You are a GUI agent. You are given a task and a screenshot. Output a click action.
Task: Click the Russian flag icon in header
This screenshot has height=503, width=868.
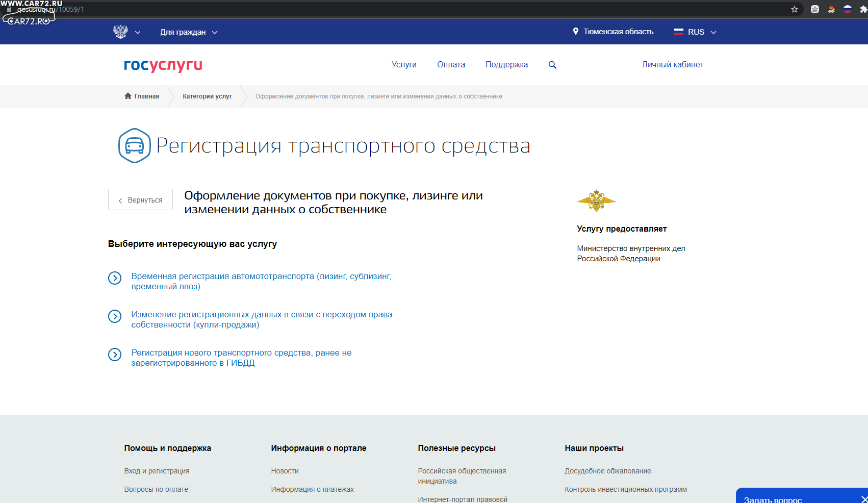(678, 32)
